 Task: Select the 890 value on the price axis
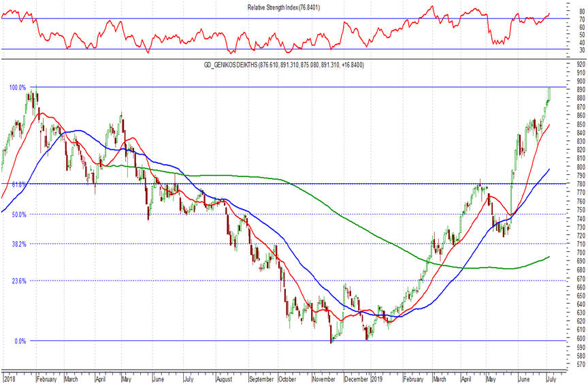(581, 90)
